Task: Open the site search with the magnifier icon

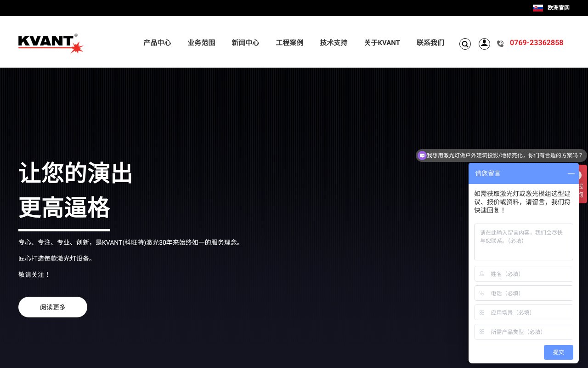Action: click(465, 44)
